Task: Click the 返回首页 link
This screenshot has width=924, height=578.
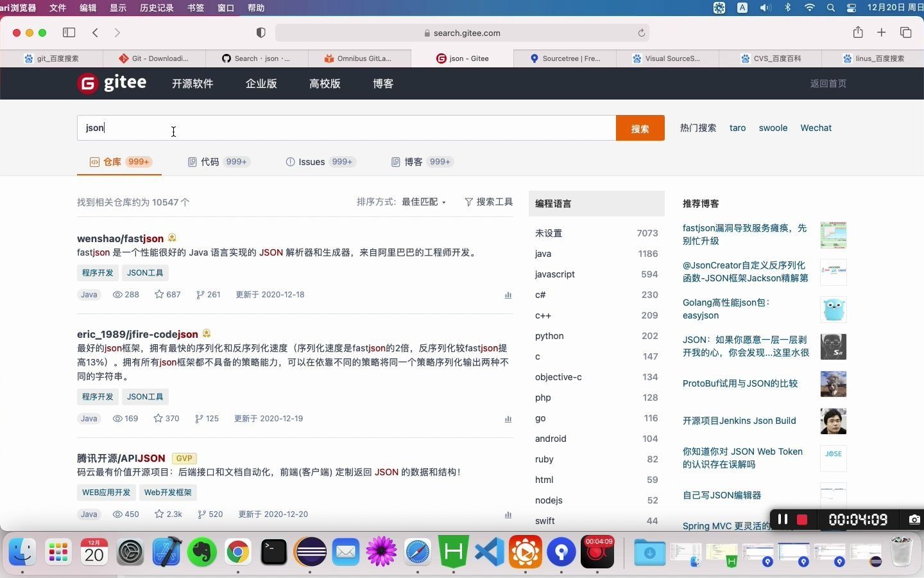Action: pyautogui.click(x=828, y=83)
